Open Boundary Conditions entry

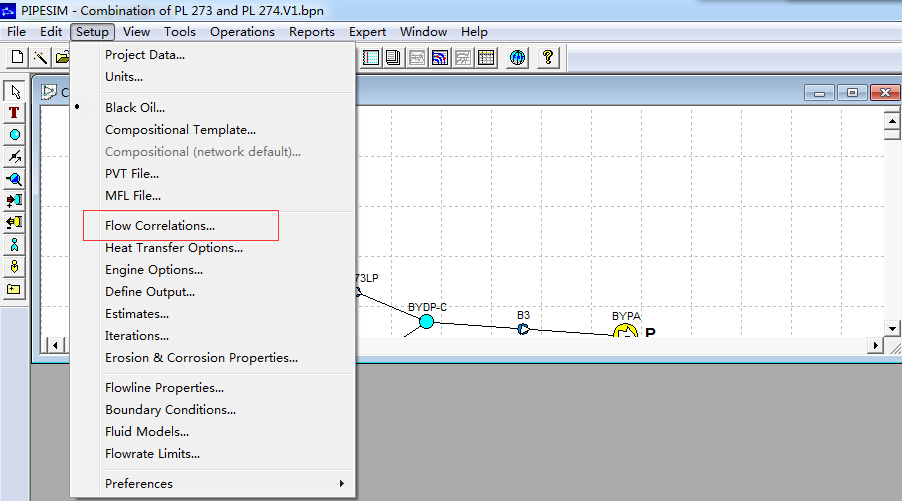(170, 410)
